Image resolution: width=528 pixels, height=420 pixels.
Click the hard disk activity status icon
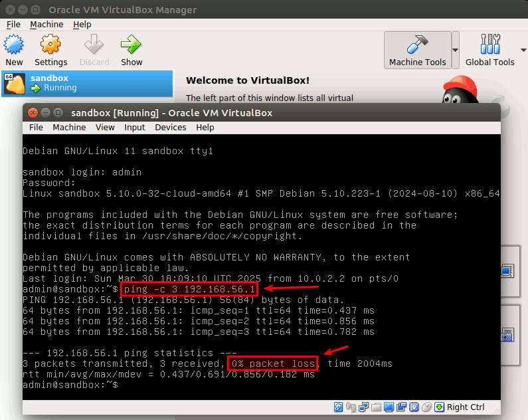coord(339,407)
